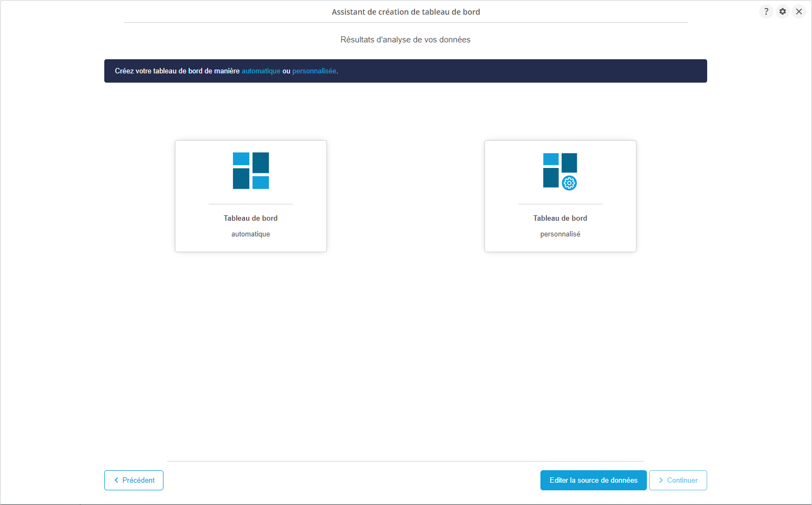
Task: Click the right chevron in Continuer button
Action: coord(661,481)
